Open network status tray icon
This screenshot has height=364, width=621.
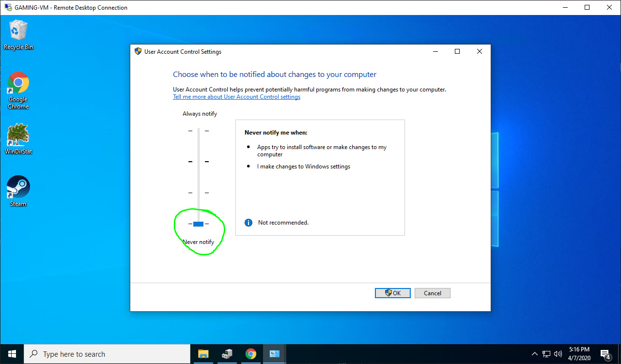click(546, 354)
